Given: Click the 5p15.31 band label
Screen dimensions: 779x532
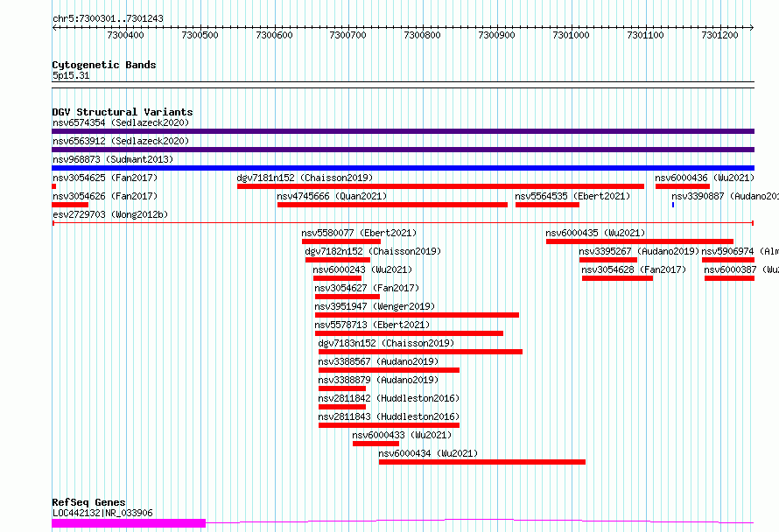Looking at the screenshot, I should click(71, 75).
